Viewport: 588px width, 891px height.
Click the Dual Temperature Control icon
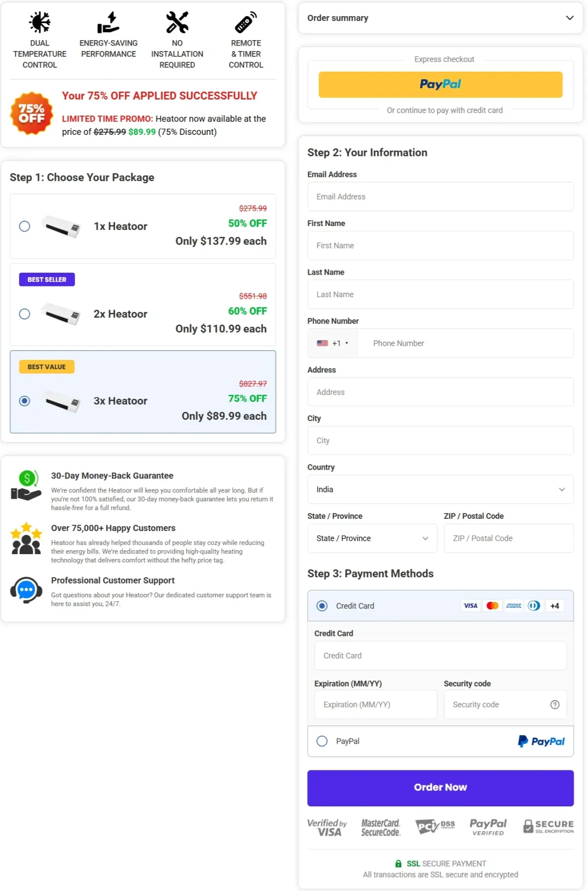(40, 22)
